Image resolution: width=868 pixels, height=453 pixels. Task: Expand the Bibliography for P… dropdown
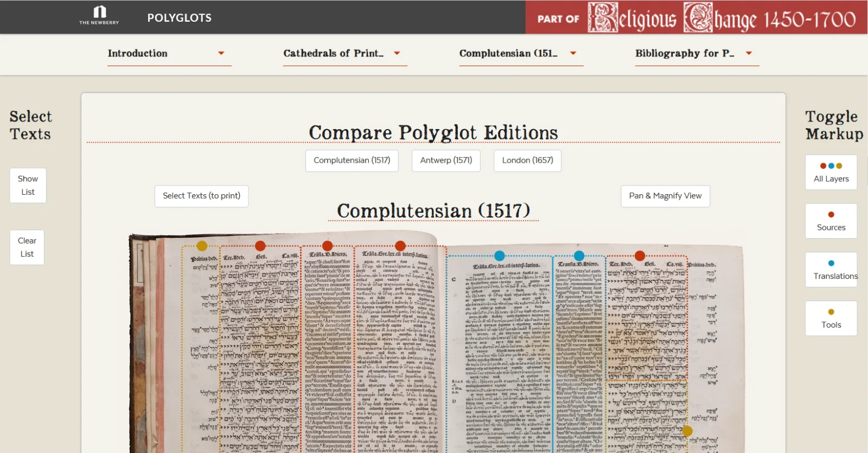coord(697,53)
